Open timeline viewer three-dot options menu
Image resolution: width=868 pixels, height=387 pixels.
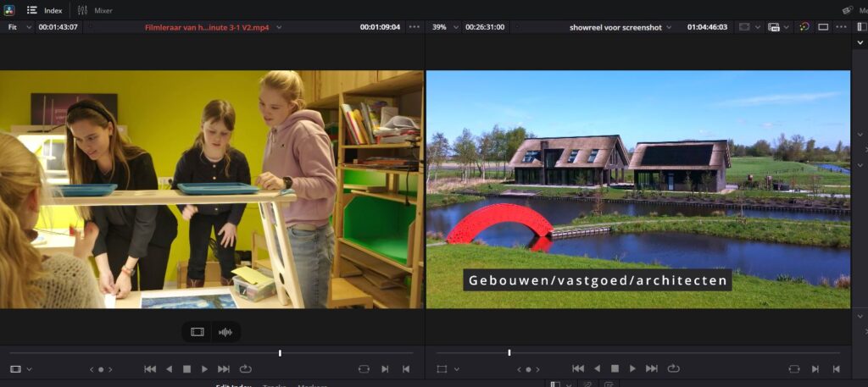pyautogui.click(x=842, y=27)
